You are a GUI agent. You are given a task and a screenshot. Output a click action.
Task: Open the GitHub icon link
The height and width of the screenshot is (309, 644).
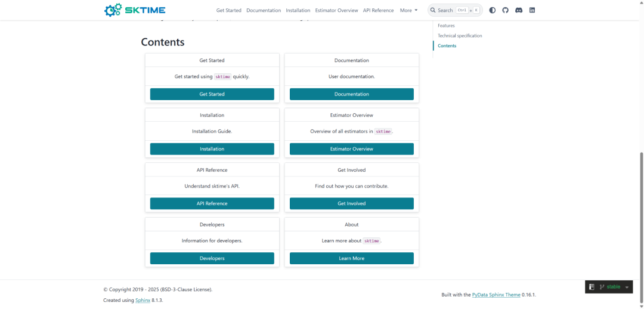point(505,10)
